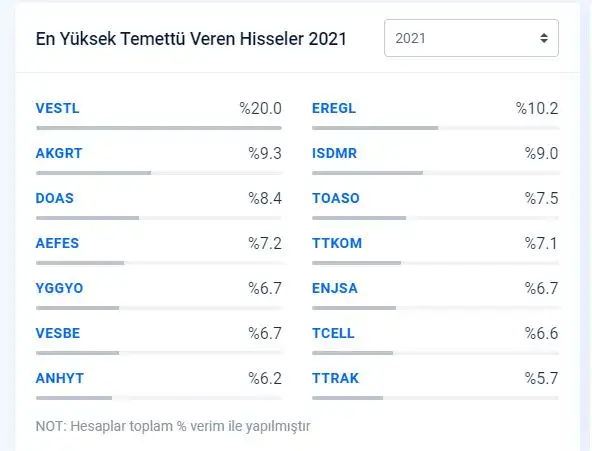Open the 2021 year dropdown

[x=471, y=38]
